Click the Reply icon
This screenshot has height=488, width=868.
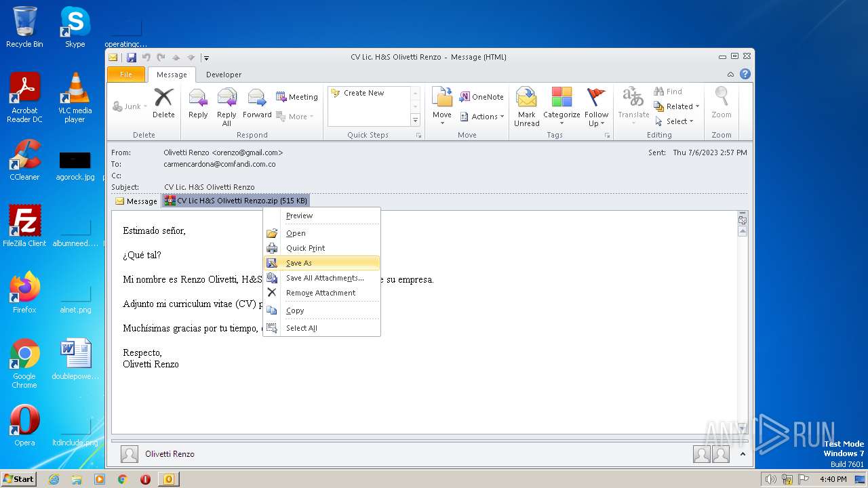[198, 104]
